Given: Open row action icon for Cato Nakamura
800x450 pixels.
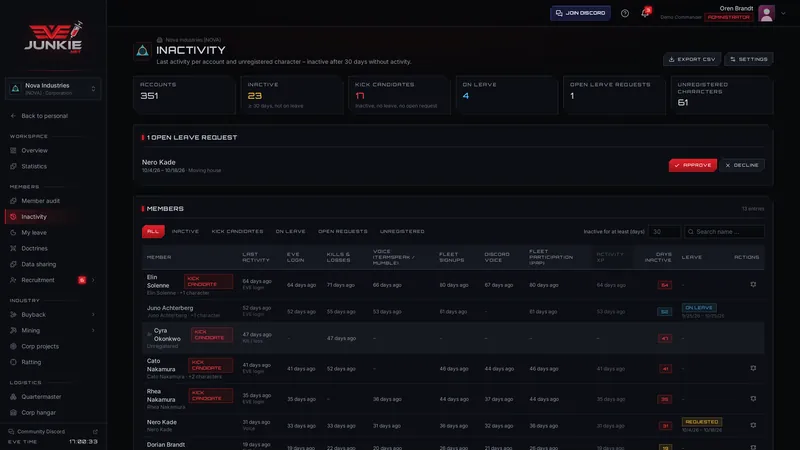Looking at the screenshot, I should (753, 368).
